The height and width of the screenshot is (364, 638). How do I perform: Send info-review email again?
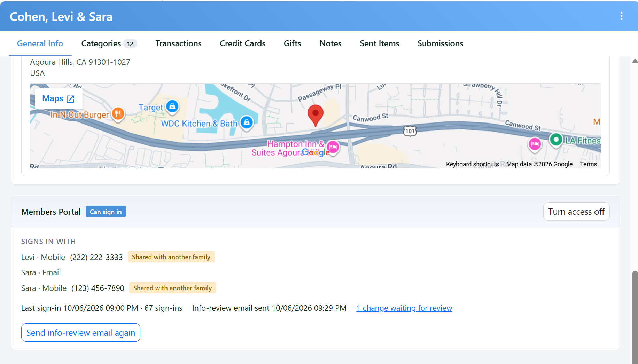pos(81,333)
